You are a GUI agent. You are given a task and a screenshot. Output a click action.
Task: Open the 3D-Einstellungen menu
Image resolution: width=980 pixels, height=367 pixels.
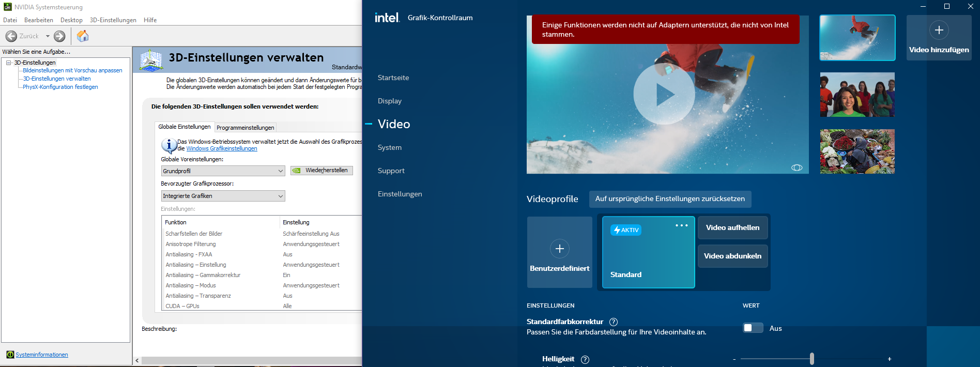(x=113, y=20)
